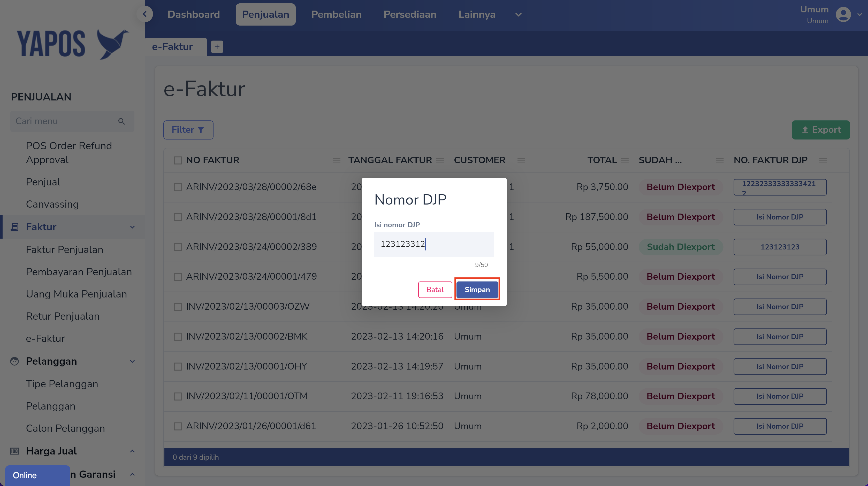Check row INV/2023/02/13/00003/OZW
Screen dimensions: 868x486
click(178, 307)
